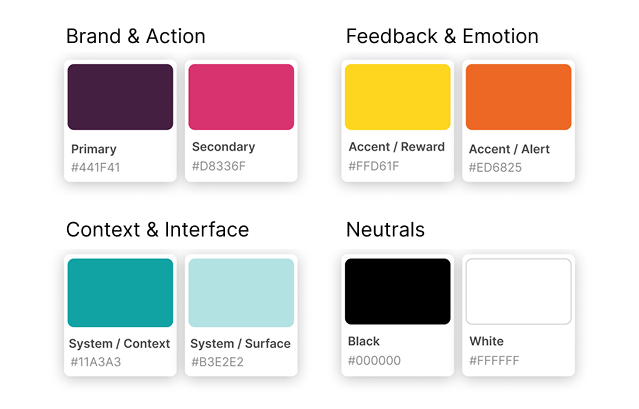
Task: Click the Neutrals section heading
Action: (x=385, y=230)
